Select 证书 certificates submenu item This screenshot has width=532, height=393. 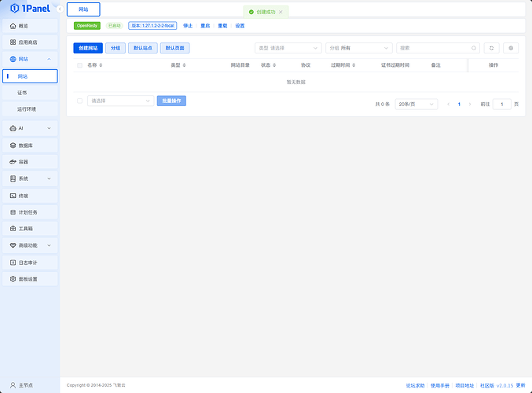(x=23, y=93)
